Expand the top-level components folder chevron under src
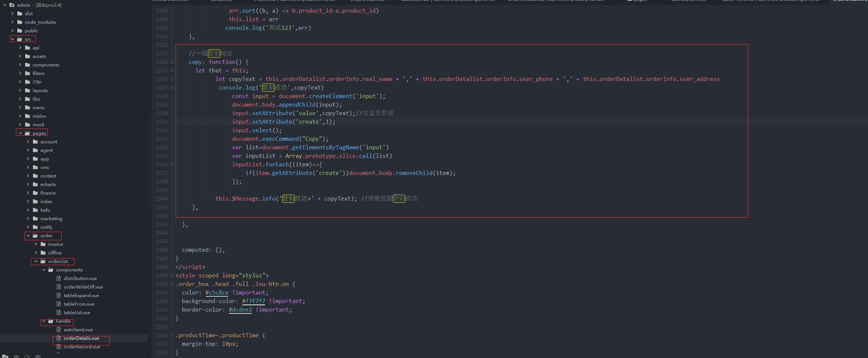The width and height of the screenshot is (868, 358). click(20, 65)
